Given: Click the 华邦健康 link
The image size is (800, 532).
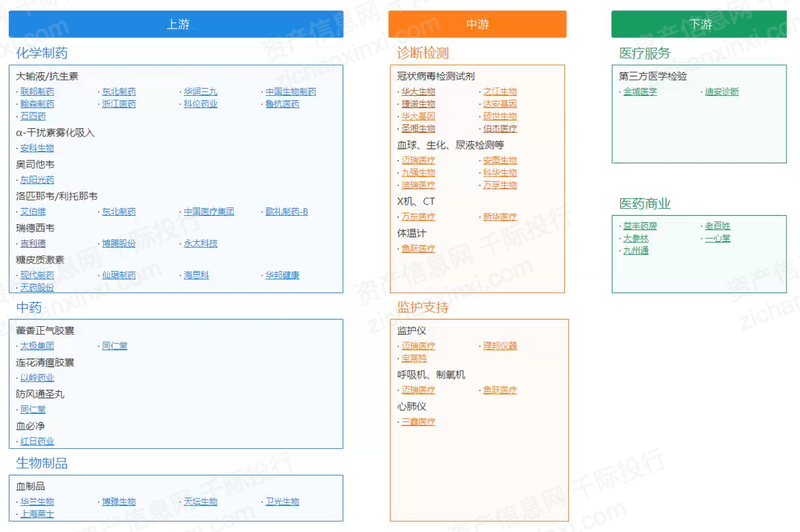Looking at the screenshot, I should click(282, 275).
